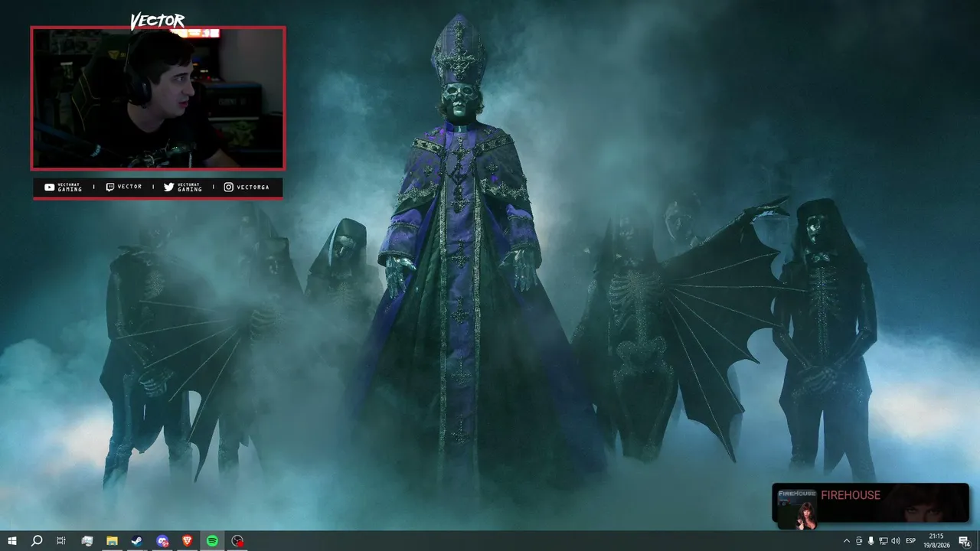Click the Meet Now camera tray icon
This screenshot has height=551, width=980.
pyautogui.click(x=859, y=541)
